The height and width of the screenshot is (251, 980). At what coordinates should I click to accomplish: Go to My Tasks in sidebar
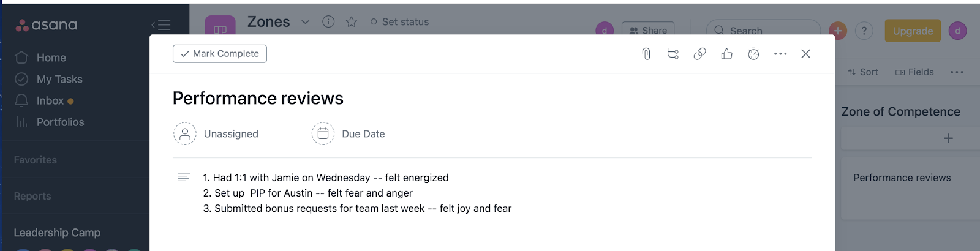(59, 79)
